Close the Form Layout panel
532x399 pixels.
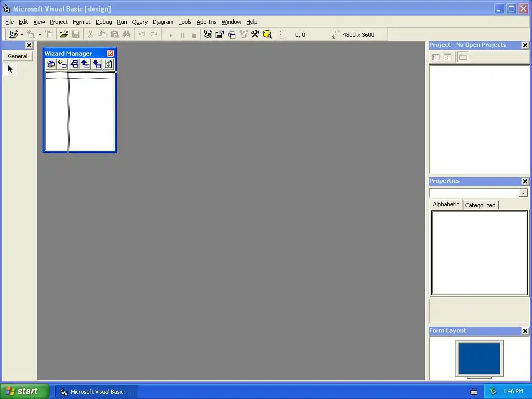click(525, 331)
